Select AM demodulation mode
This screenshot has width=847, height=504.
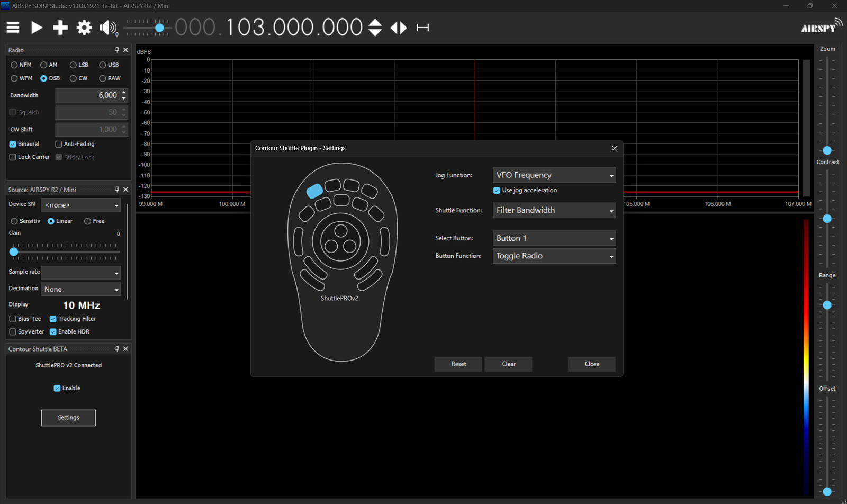[49, 65]
